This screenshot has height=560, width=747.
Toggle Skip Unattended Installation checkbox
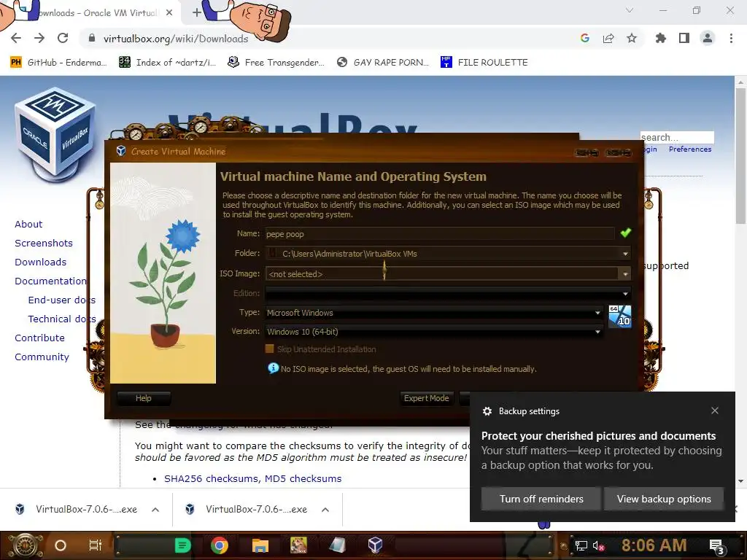click(x=270, y=349)
